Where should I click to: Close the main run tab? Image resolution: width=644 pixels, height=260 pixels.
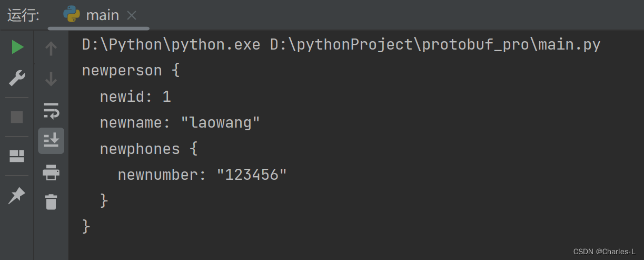(132, 16)
